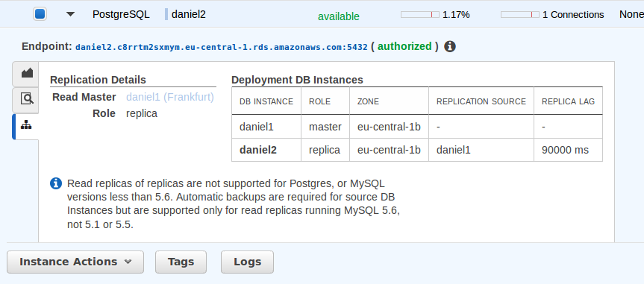Click the Tags button
The width and height of the screenshot is (644, 284).
point(181,262)
